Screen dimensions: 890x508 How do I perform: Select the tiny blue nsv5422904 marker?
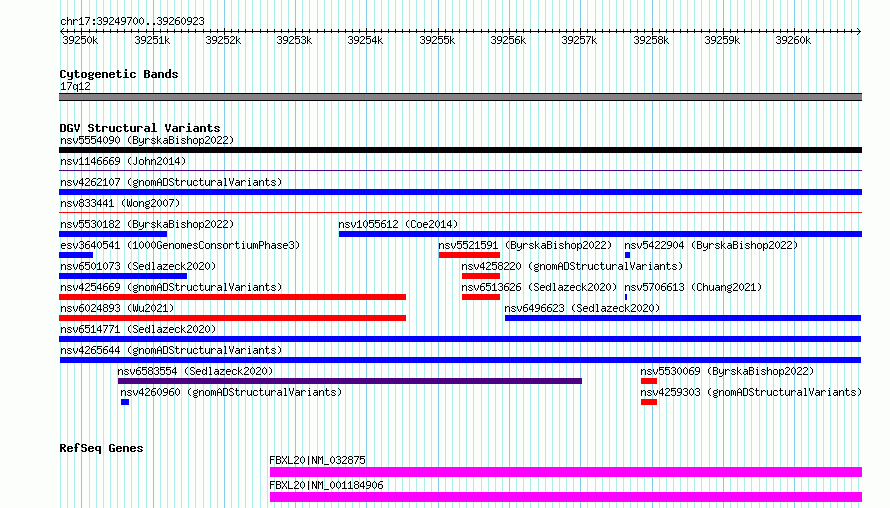click(x=627, y=255)
